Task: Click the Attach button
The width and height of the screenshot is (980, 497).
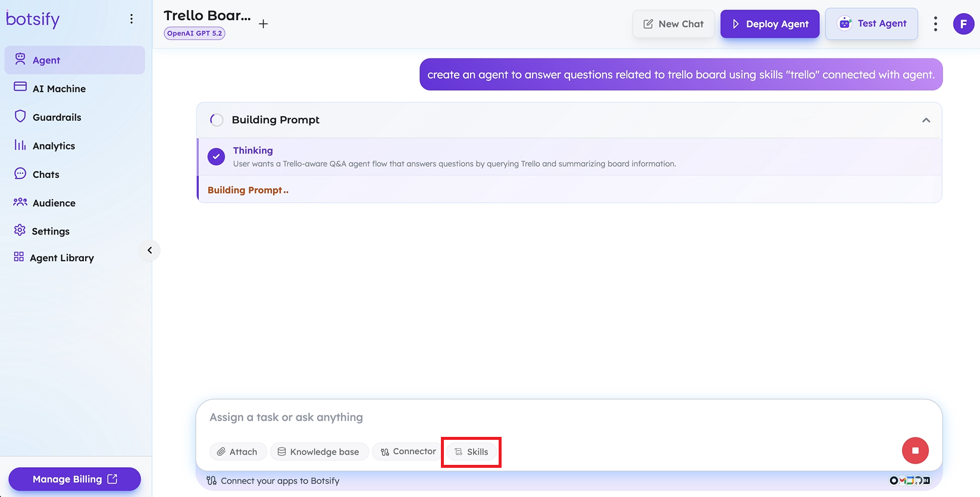Action: pyautogui.click(x=238, y=452)
